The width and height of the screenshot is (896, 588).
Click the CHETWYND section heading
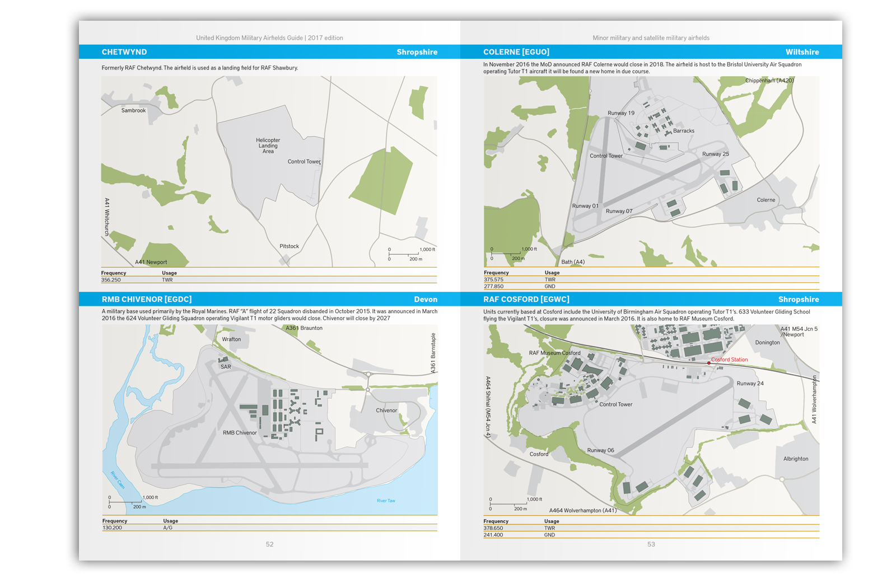coord(124,52)
